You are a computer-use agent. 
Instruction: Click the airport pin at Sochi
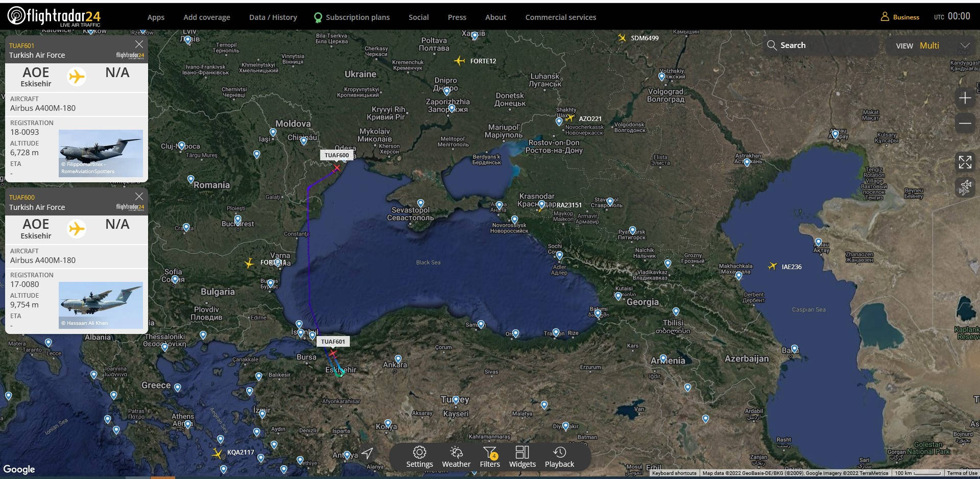point(559,255)
